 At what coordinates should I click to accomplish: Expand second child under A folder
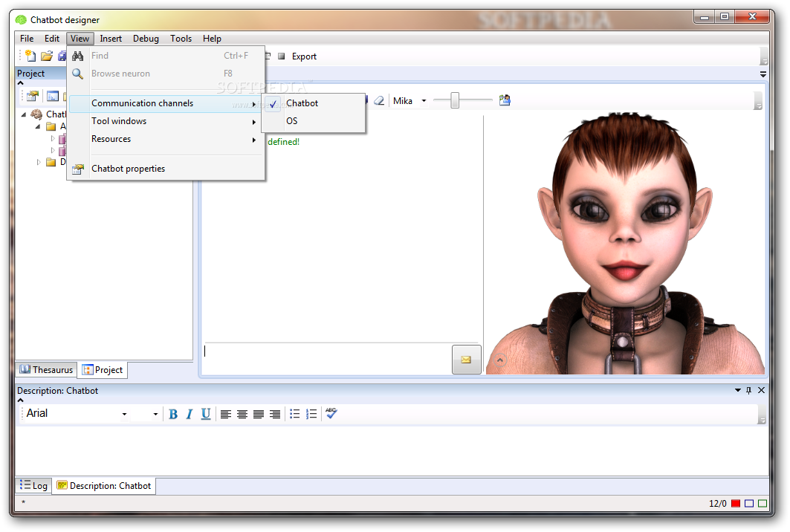pos(53,150)
